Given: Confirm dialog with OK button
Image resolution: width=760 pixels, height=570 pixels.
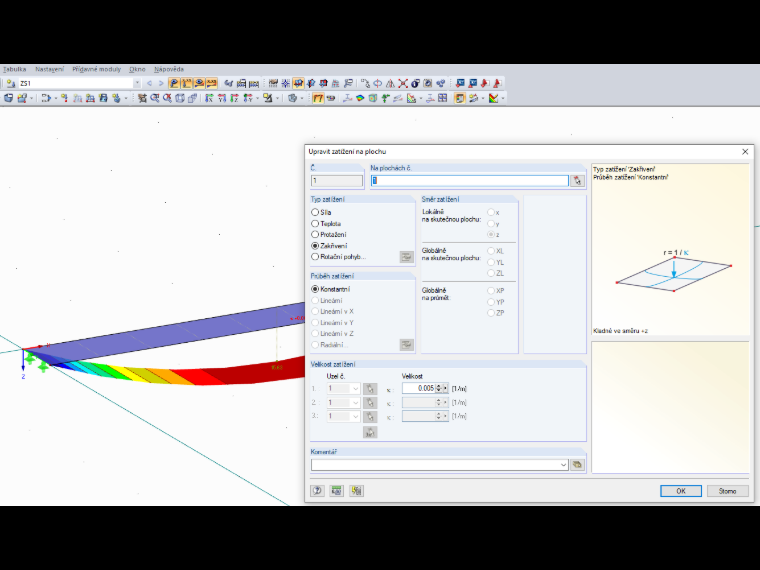Looking at the screenshot, I should pyautogui.click(x=681, y=491).
